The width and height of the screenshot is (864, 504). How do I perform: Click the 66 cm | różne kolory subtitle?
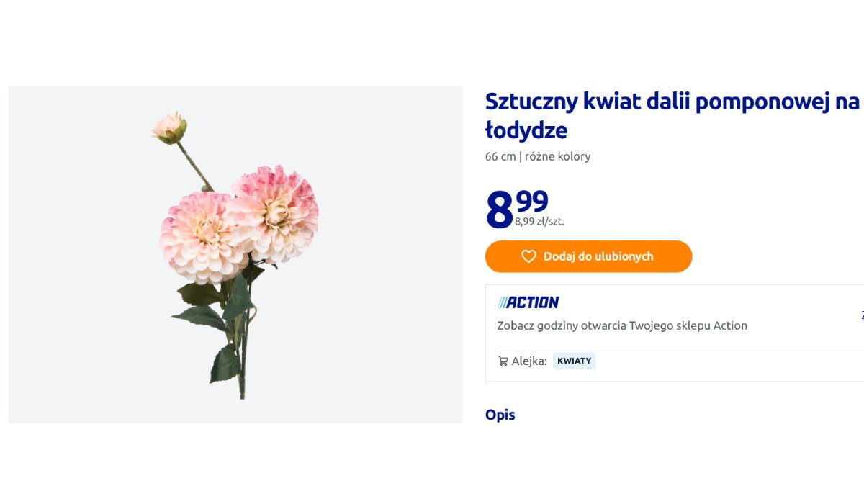click(538, 156)
